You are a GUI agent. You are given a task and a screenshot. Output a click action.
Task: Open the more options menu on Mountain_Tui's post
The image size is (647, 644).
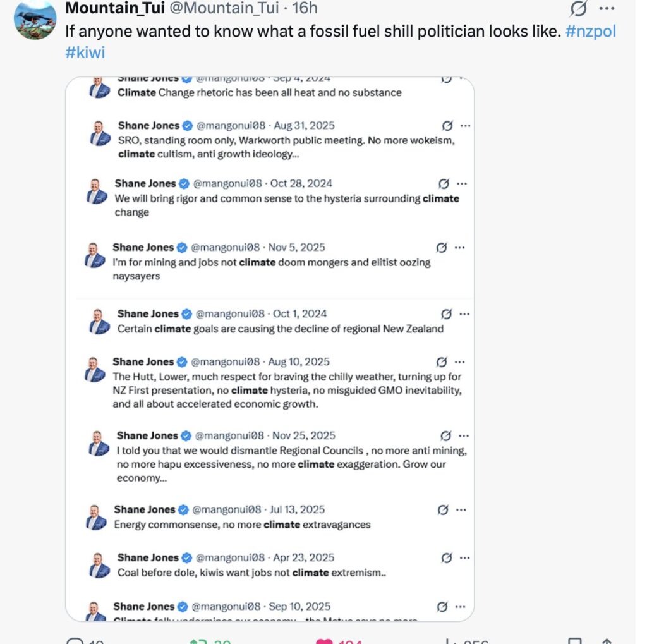[607, 8]
